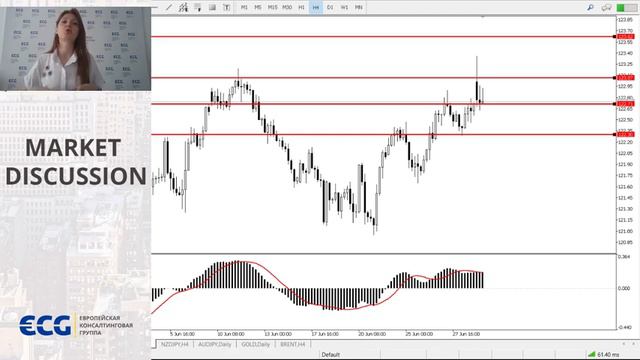
Task: Click the 0.000 oscillator zero level label
Action: pyautogui.click(x=624, y=288)
